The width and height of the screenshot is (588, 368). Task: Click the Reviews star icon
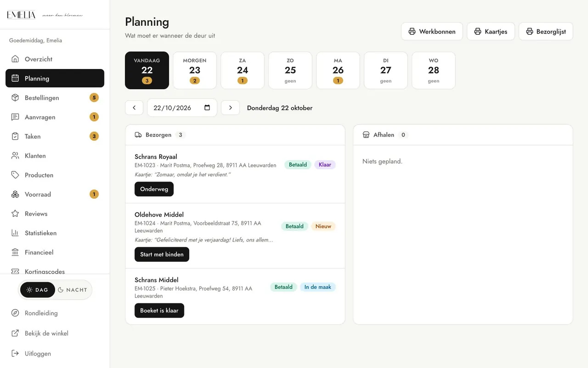pos(15,213)
